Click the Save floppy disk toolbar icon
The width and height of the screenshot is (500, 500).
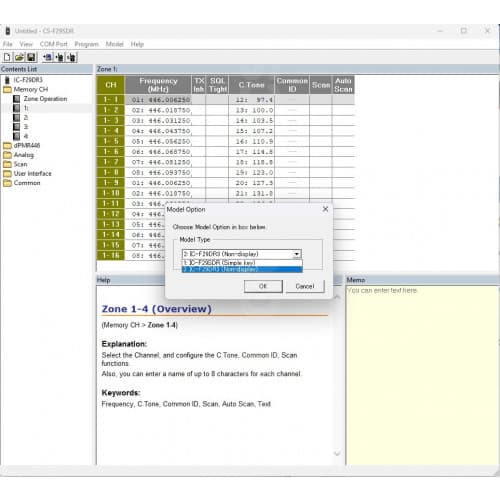coord(31,57)
